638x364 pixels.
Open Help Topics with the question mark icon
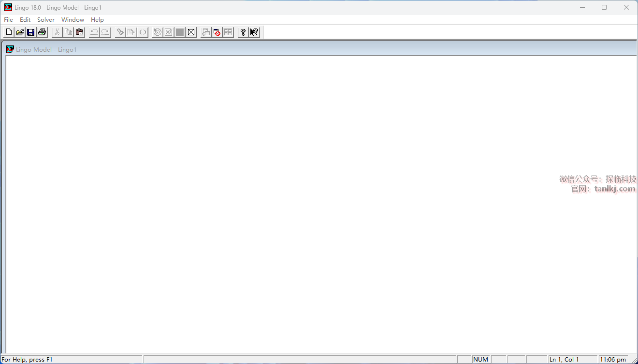click(x=243, y=32)
